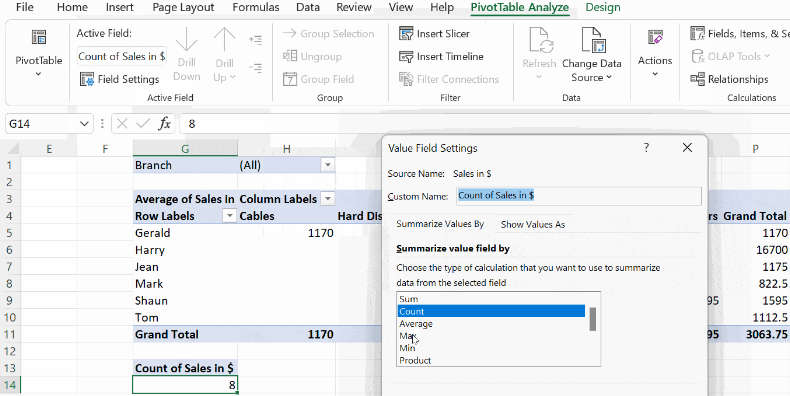Screen dimensions: 790x396
Task: Expand the Name Box dropdown
Action: [83, 123]
